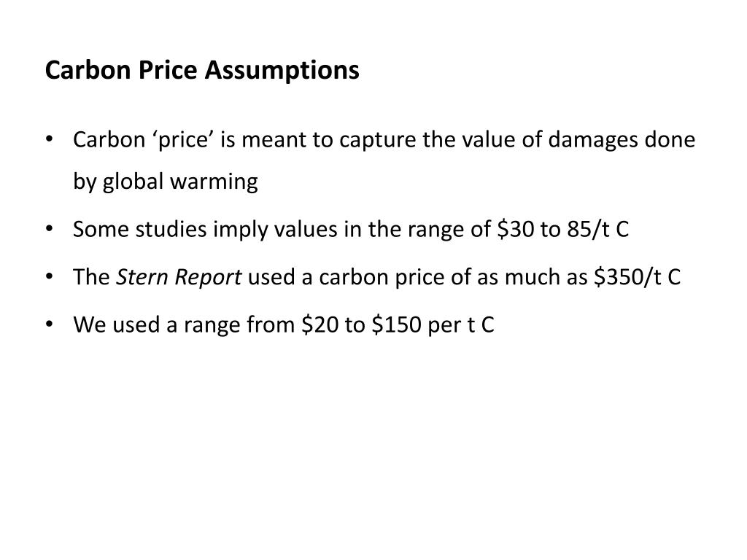Viewport: 747px width, 560px height.
Task: Click the '$30 to 85/t C' range text
Action: point(563,230)
